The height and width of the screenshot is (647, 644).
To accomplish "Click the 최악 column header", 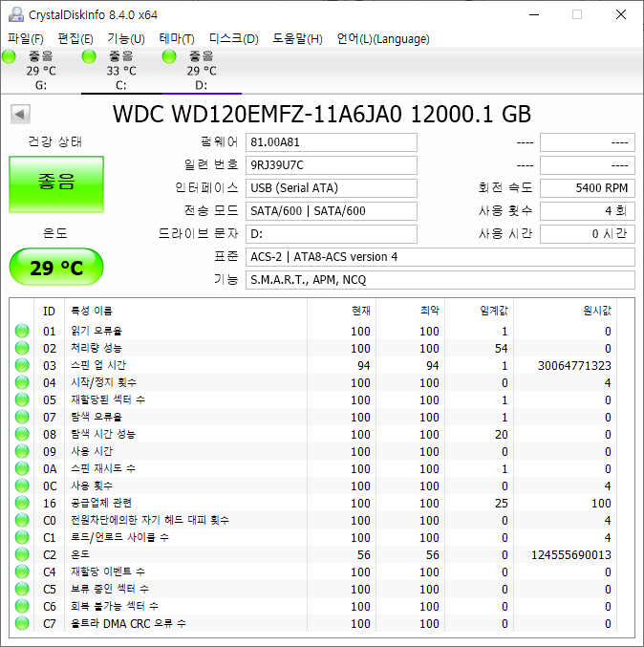I will coord(411,311).
